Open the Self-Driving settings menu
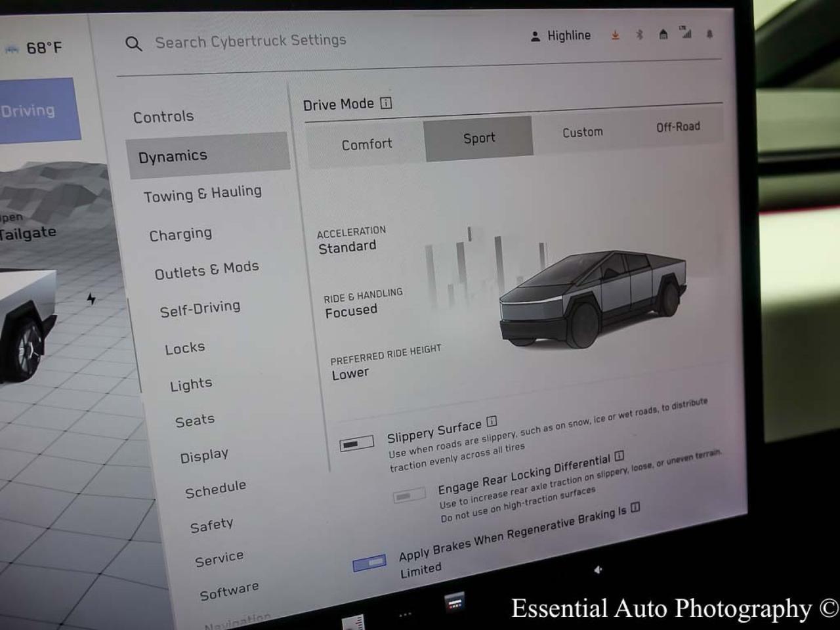This screenshot has width=840, height=630. 199,308
